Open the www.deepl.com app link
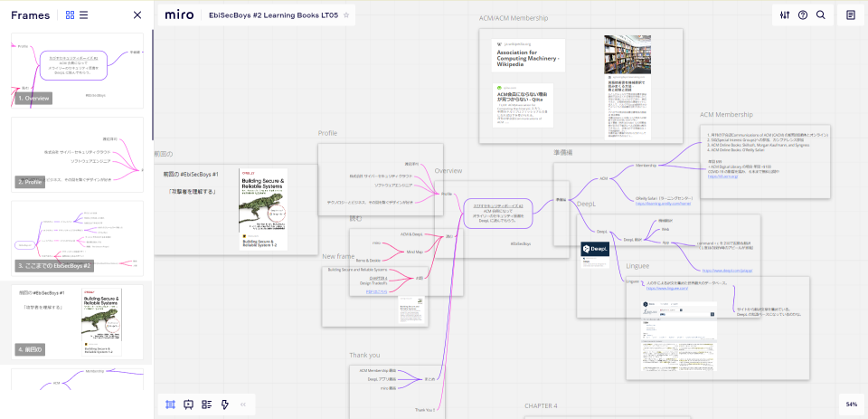This screenshot has height=419, width=868. 727,271
